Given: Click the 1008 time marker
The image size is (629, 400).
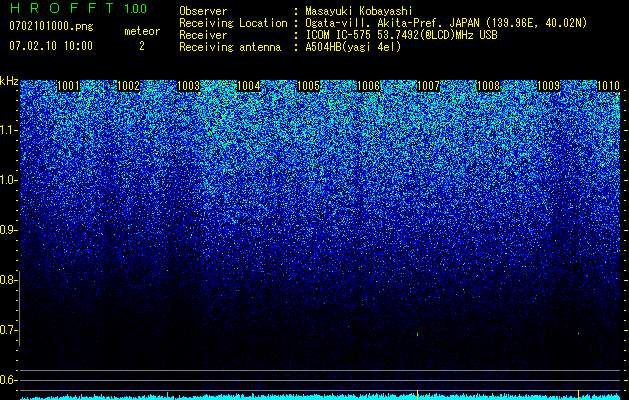Looking at the screenshot, I should click(x=488, y=86).
